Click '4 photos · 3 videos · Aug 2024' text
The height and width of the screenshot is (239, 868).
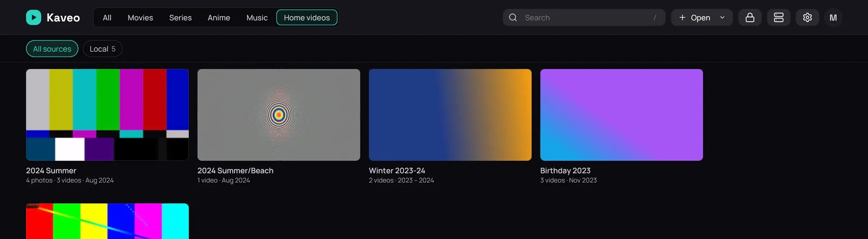(x=70, y=180)
